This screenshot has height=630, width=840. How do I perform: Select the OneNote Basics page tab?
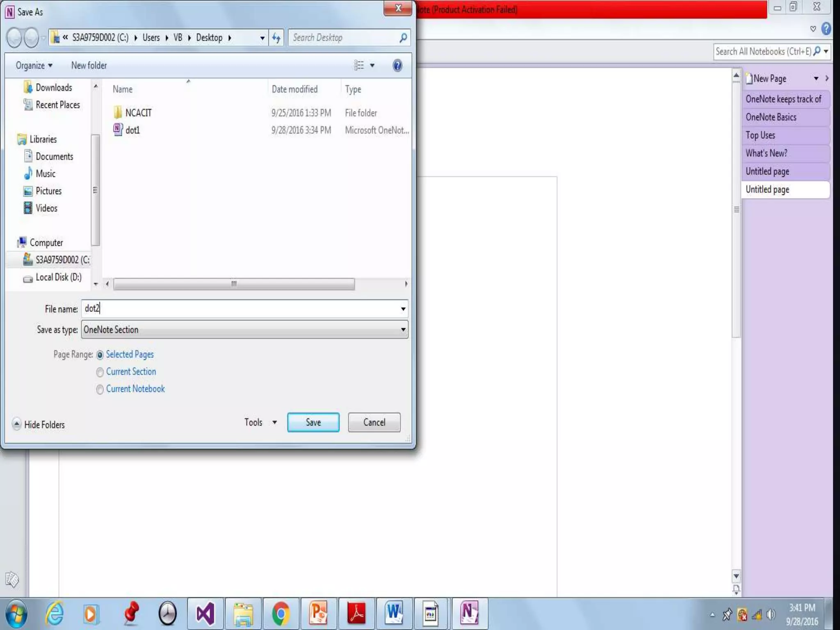(771, 117)
